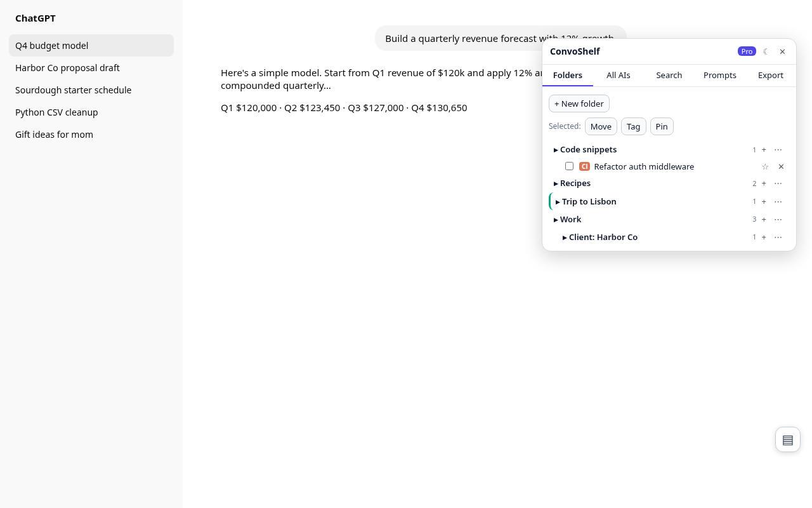Open the Python CSV cleanup chat
Image resolution: width=812 pixels, height=508 pixels.
[x=91, y=112]
